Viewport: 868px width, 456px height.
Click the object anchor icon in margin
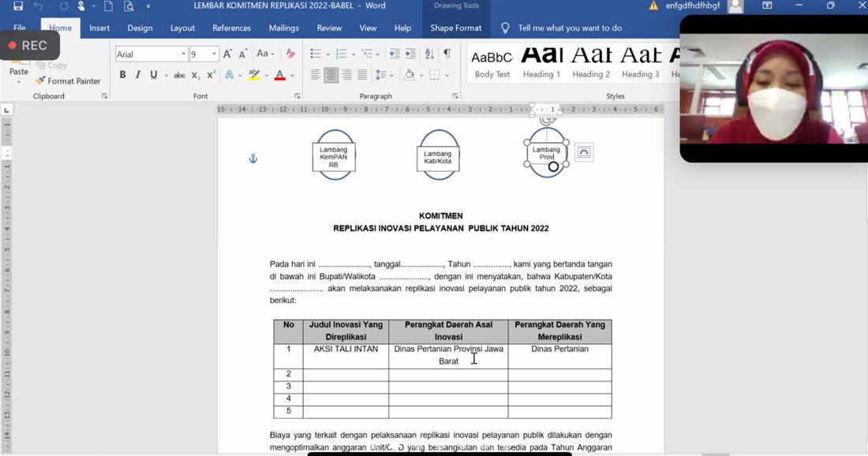pos(253,159)
